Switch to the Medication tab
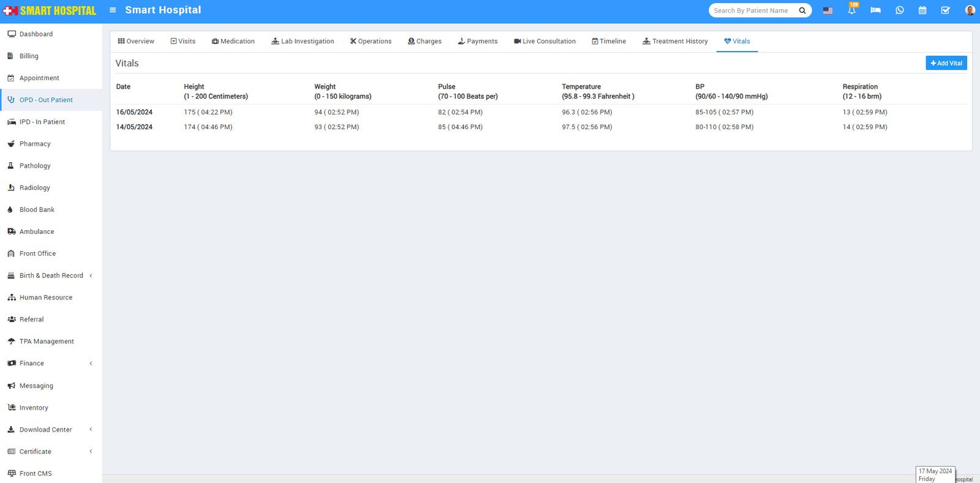This screenshot has width=980, height=483. coord(233,42)
